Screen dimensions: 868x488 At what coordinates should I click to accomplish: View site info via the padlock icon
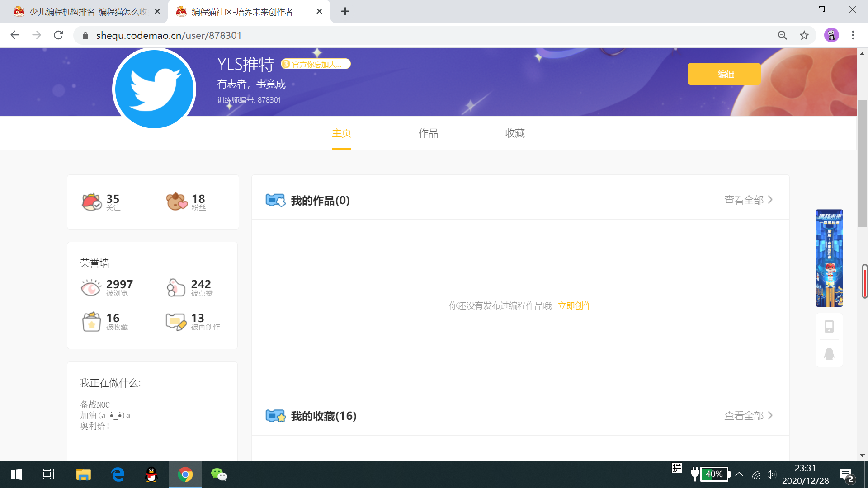coord(85,35)
